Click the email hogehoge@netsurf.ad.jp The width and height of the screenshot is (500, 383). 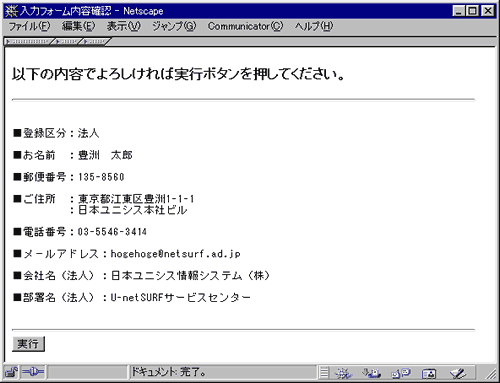tap(175, 254)
